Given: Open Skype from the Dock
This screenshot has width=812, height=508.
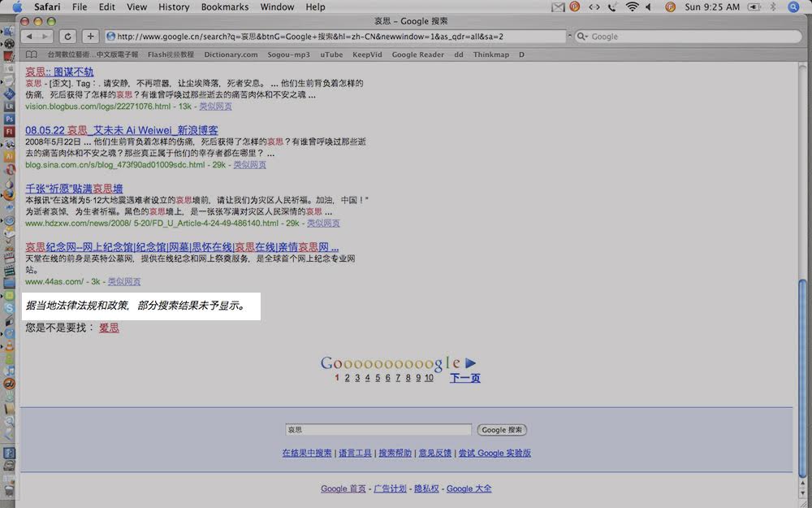Looking at the screenshot, I should coord(9,308).
